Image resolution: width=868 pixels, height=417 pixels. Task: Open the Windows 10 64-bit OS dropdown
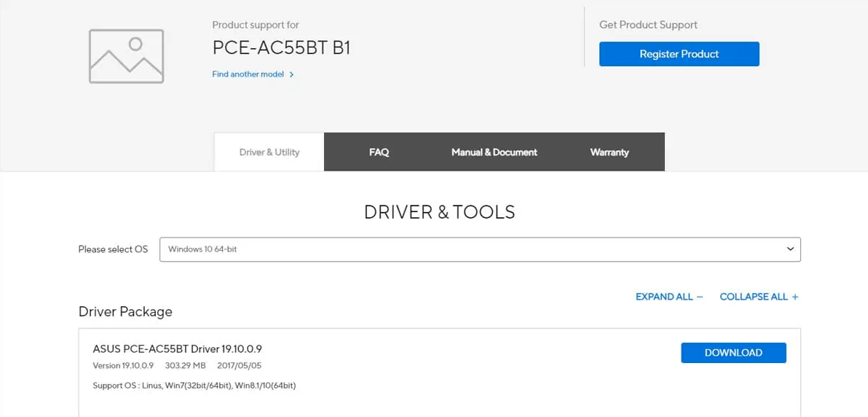[x=479, y=249]
